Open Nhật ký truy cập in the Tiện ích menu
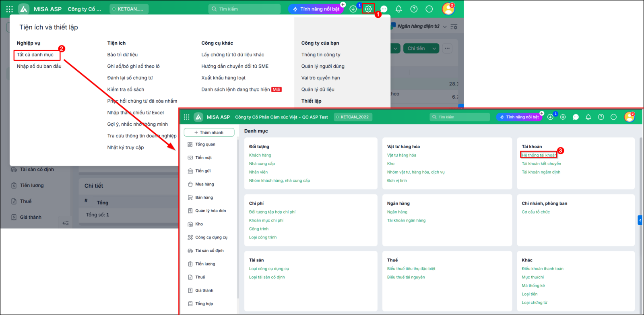This screenshot has width=644, height=315. (126, 147)
